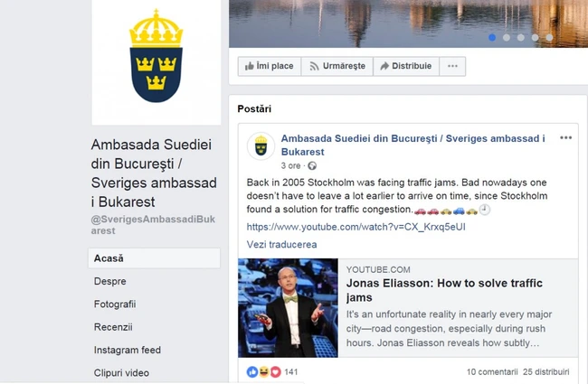Click the Vezi traducerea link
588x384 pixels.
point(281,245)
